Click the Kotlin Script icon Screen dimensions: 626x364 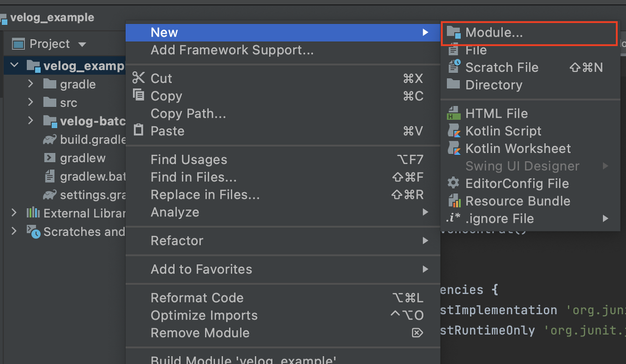[x=454, y=131]
